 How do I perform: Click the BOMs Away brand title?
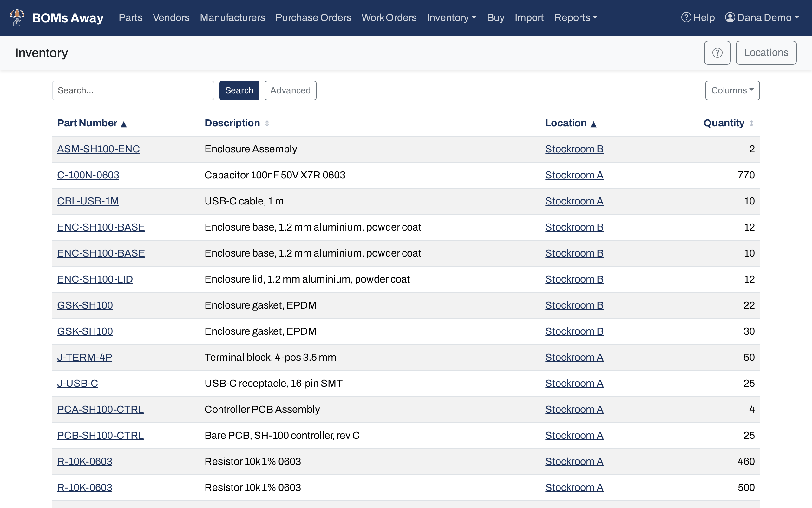point(68,17)
